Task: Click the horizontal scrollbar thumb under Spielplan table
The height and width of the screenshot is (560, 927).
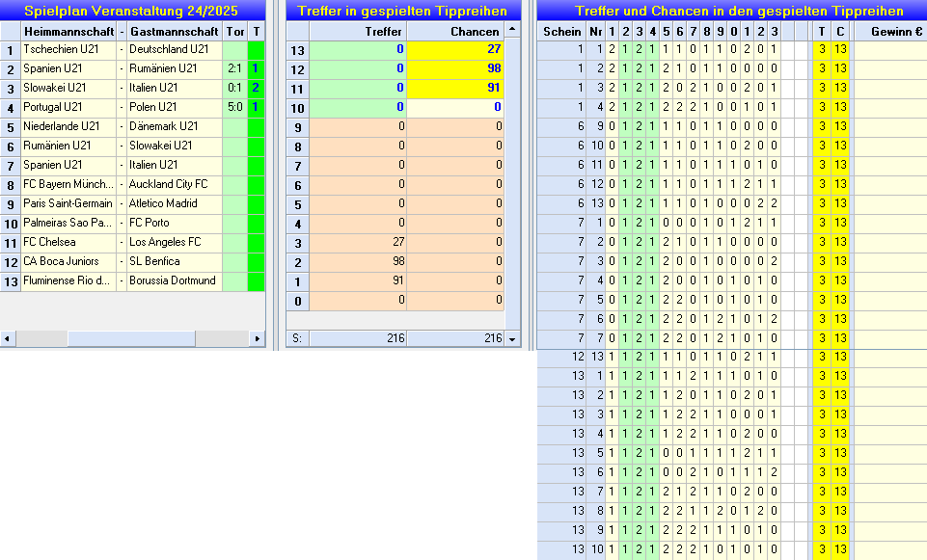Action: pyautogui.click(x=131, y=338)
